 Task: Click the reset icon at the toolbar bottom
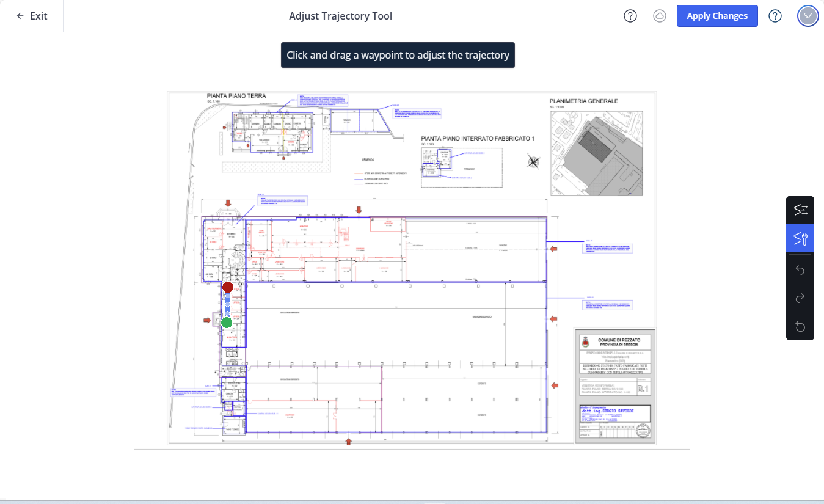(x=800, y=326)
